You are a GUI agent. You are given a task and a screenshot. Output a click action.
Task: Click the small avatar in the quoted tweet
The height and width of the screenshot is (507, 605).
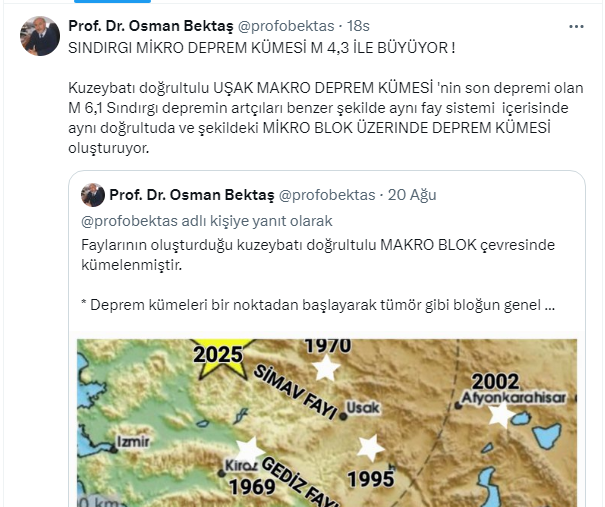pos(93,195)
